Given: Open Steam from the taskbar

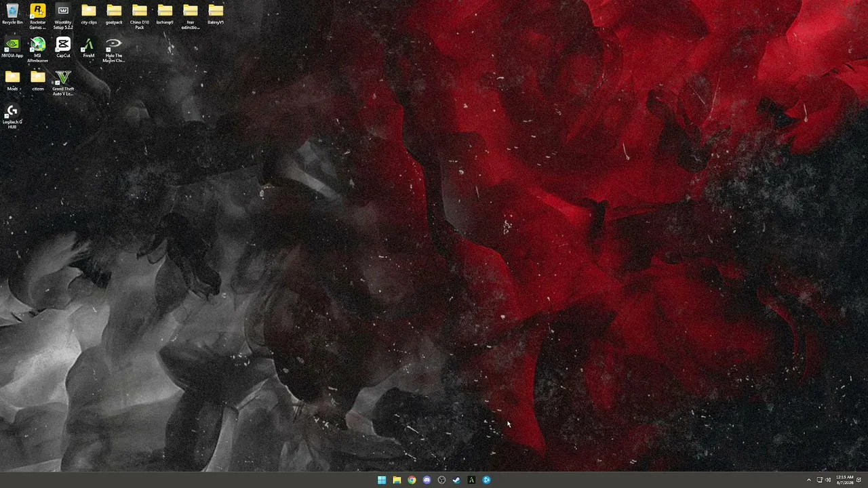Looking at the screenshot, I should point(456,480).
